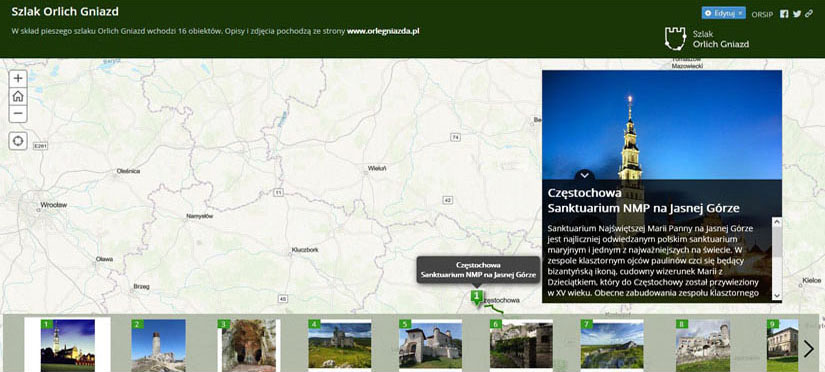Click the Szlak Orlich Gniazd castle logo

pos(675,38)
